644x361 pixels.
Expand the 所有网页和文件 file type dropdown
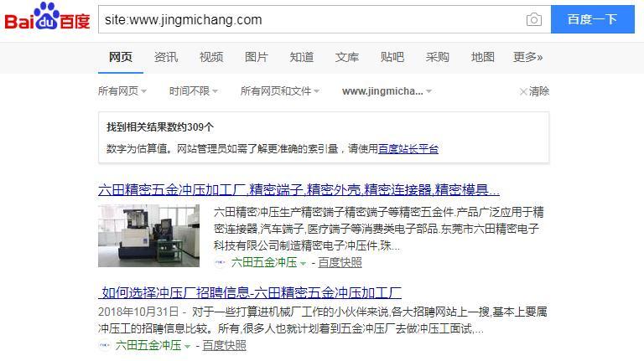[280, 91]
